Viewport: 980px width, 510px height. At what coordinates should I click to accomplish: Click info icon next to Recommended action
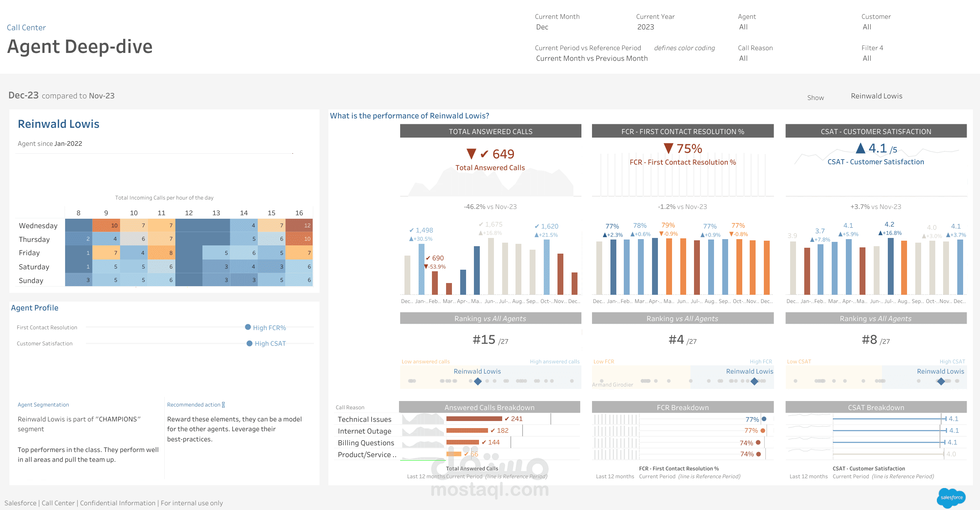click(x=223, y=405)
